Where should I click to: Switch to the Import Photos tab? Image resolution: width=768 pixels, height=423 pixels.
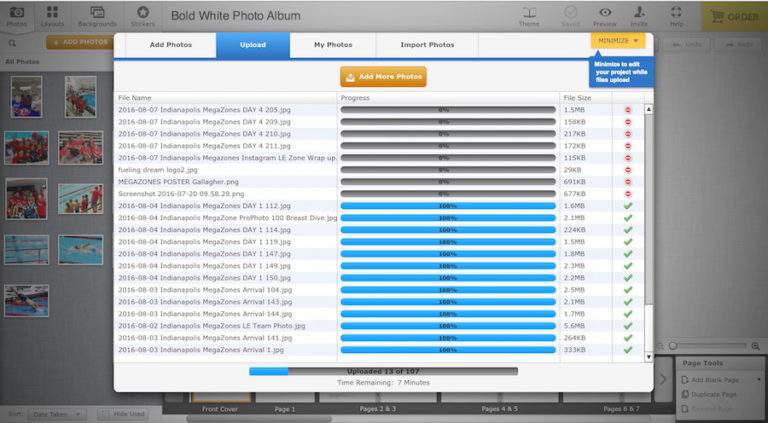coord(427,45)
